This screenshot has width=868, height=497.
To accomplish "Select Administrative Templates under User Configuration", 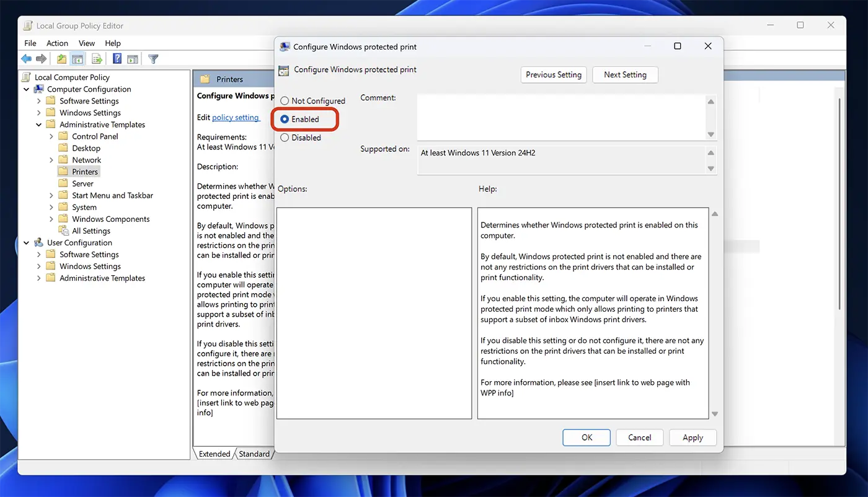I will point(102,278).
